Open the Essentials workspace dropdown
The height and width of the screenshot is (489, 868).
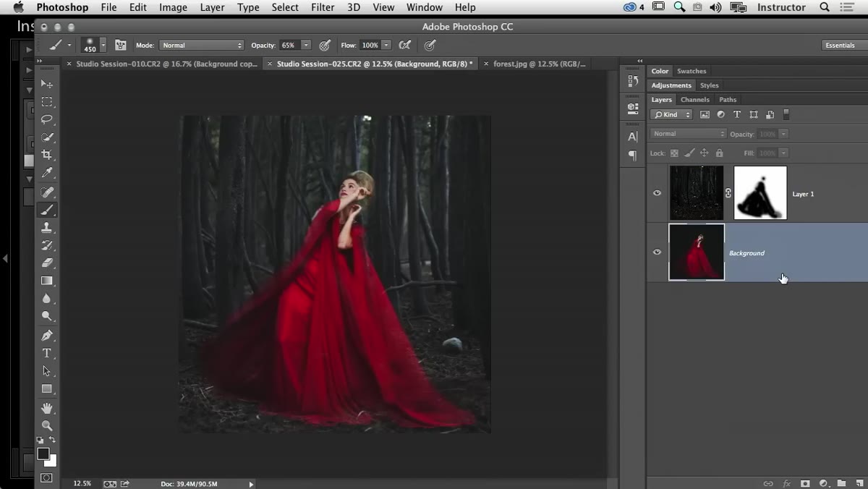click(843, 45)
